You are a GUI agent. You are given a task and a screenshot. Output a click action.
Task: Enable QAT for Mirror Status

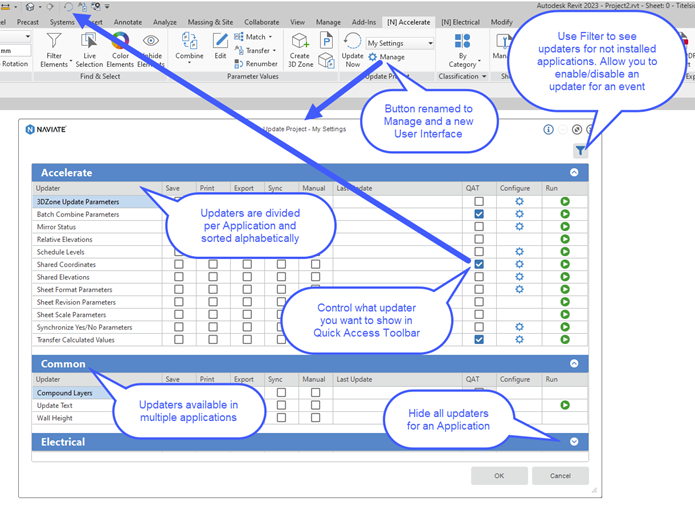pyautogui.click(x=479, y=226)
